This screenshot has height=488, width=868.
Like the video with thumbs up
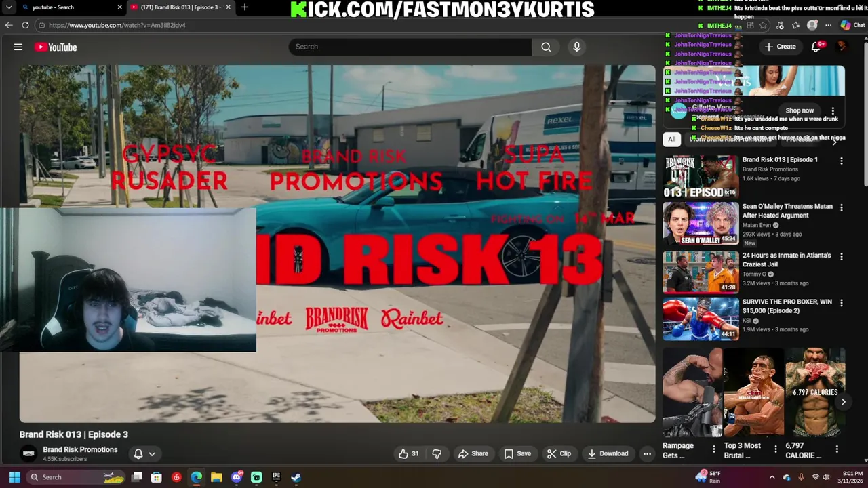point(409,453)
